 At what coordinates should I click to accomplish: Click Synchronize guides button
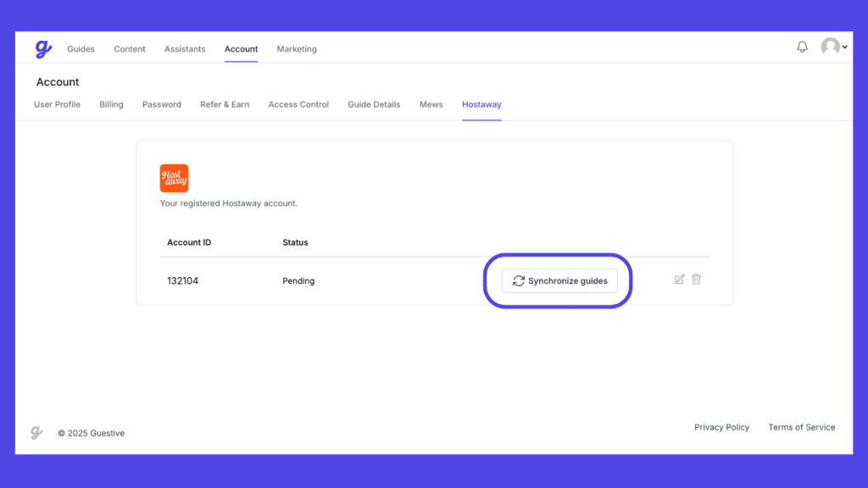point(559,281)
